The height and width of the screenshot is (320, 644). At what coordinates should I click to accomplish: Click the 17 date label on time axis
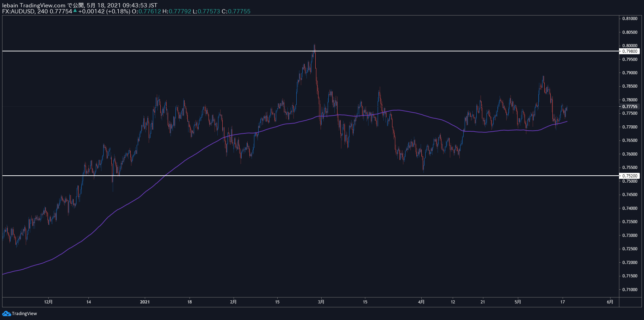click(x=563, y=302)
